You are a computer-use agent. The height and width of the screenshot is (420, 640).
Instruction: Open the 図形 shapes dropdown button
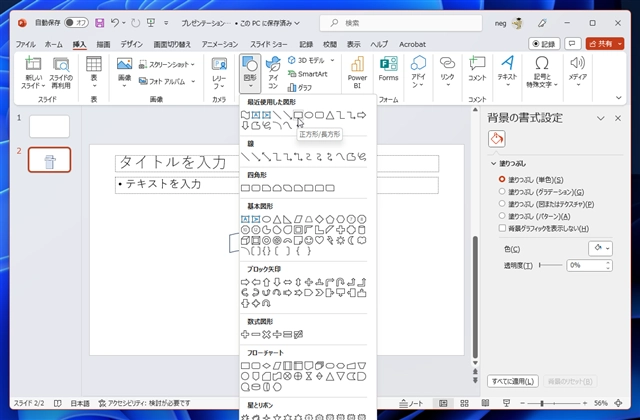coord(250,73)
